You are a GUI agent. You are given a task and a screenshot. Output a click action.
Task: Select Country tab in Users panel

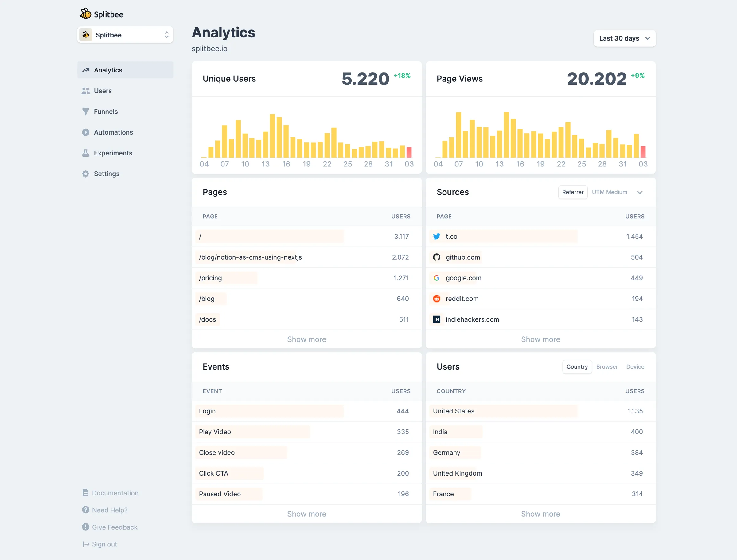pyautogui.click(x=577, y=367)
